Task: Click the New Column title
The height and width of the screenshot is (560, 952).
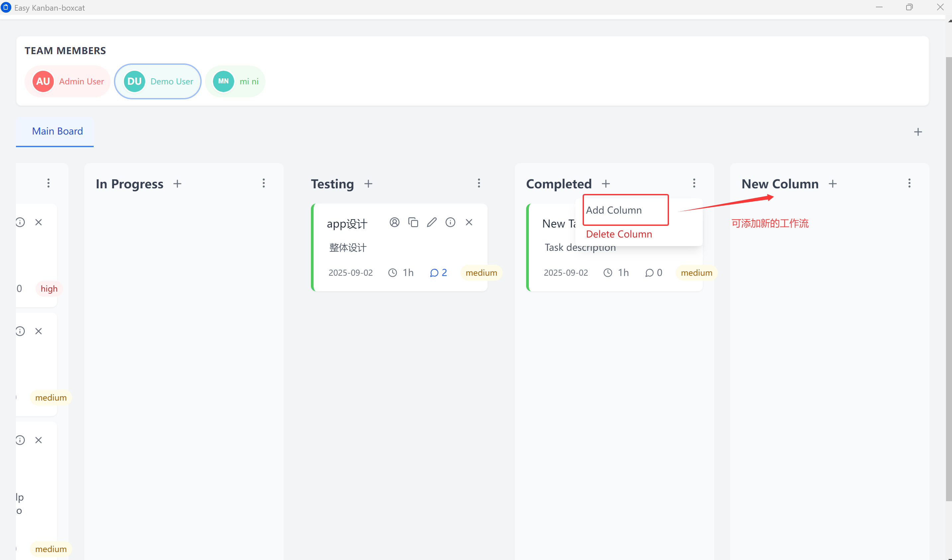Action: [x=780, y=184]
